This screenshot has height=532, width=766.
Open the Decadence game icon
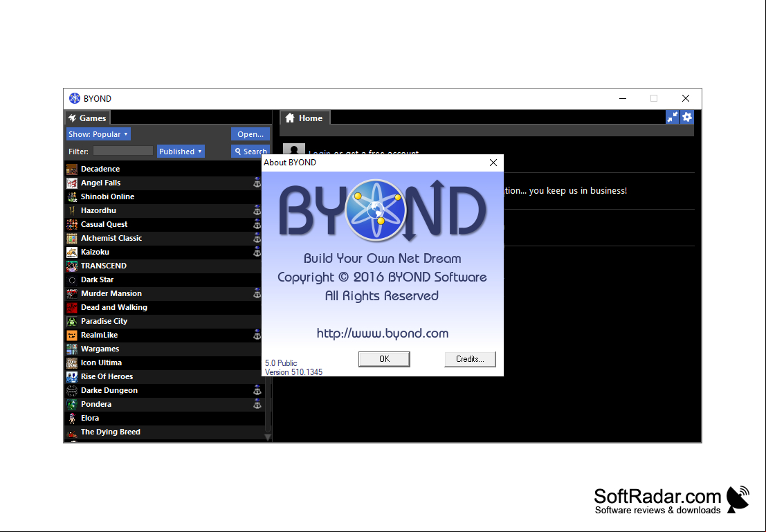tap(72, 169)
